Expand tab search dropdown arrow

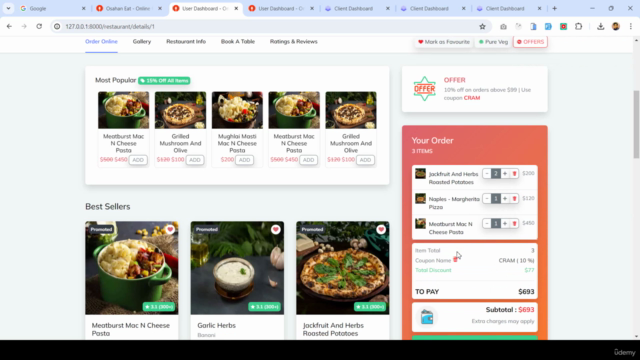(x=8, y=8)
